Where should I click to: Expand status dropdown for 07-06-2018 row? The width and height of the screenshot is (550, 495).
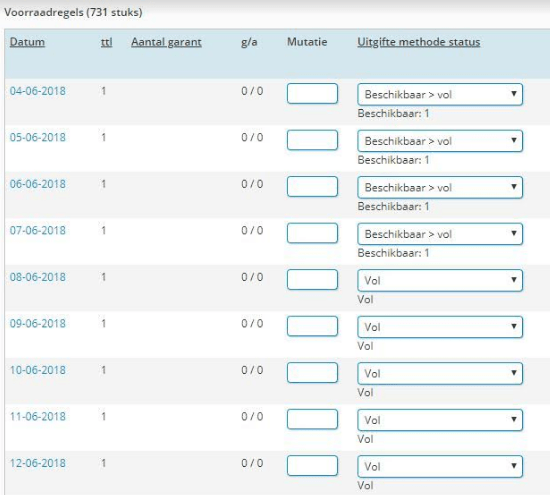(440, 234)
